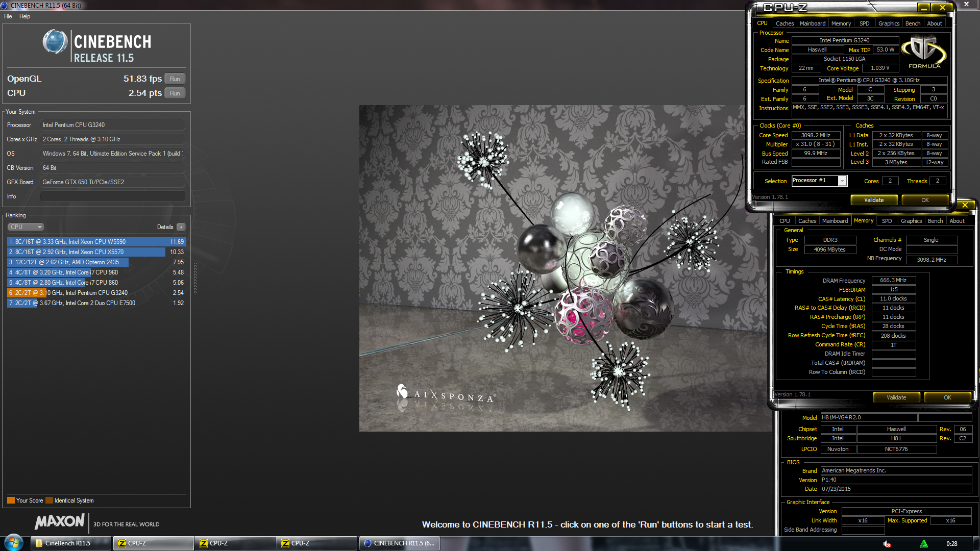Switch to Memory tab in top CPU-Z window

click(841, 23)
